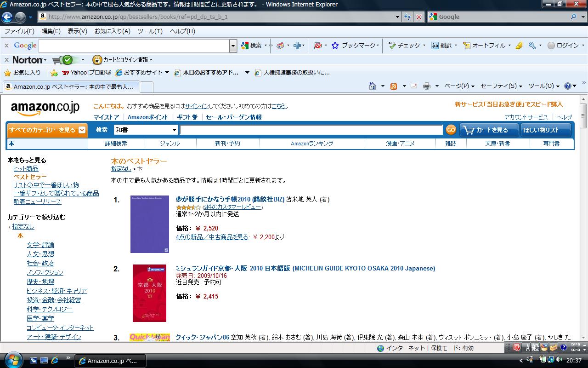Click the blue plus icon on Google toolbar

pyautogui.click(x=297, y=46)
